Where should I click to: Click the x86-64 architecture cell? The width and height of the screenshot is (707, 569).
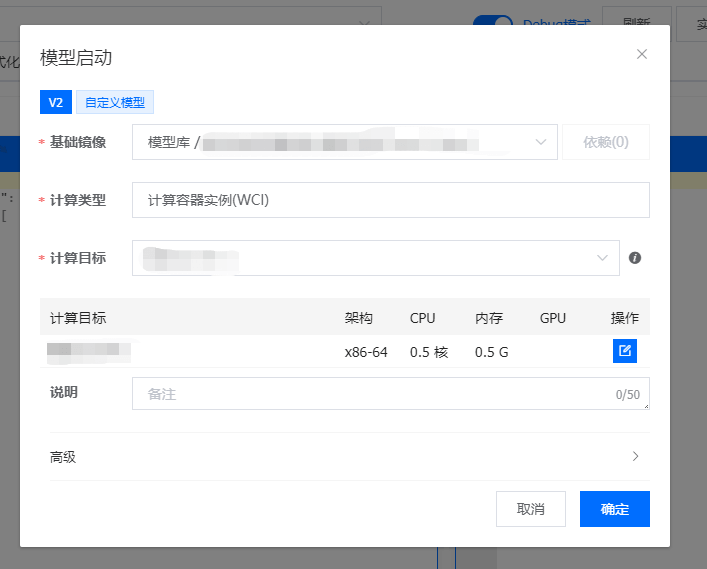click(x=366, y=352)
